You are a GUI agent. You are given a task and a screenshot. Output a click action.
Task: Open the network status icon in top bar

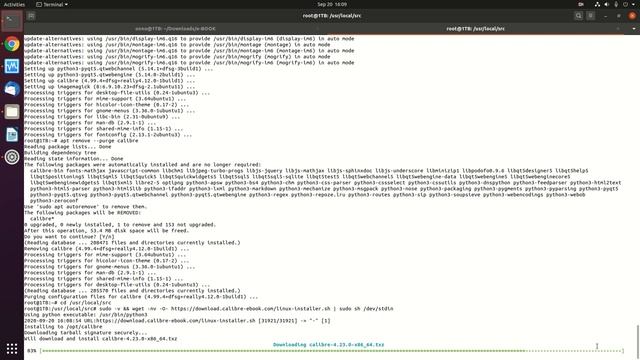coord(597,4)
